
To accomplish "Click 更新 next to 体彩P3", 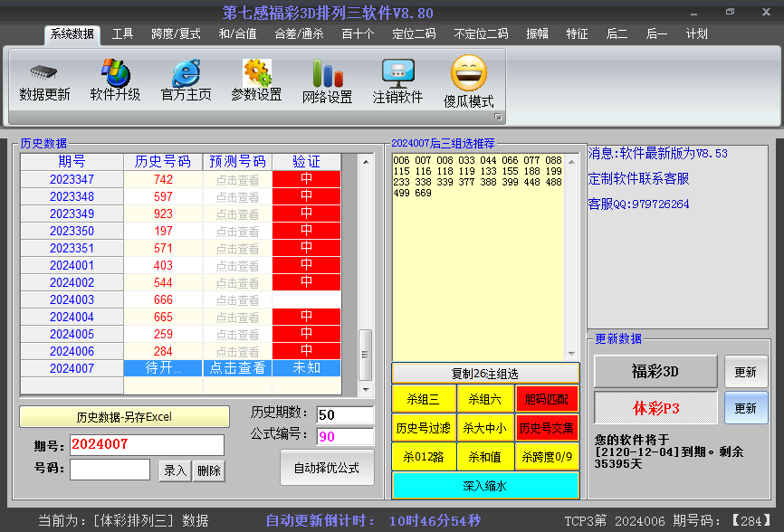I will point(745,408).
